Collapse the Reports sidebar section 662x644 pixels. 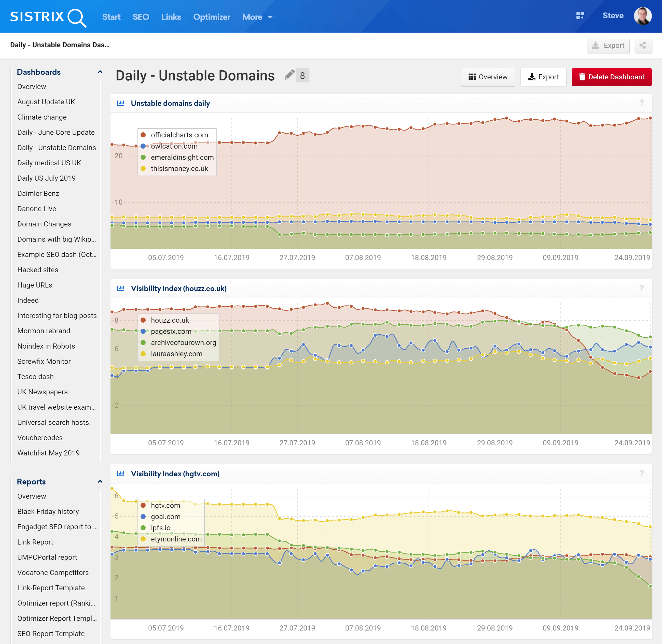(x=100, y=481)
